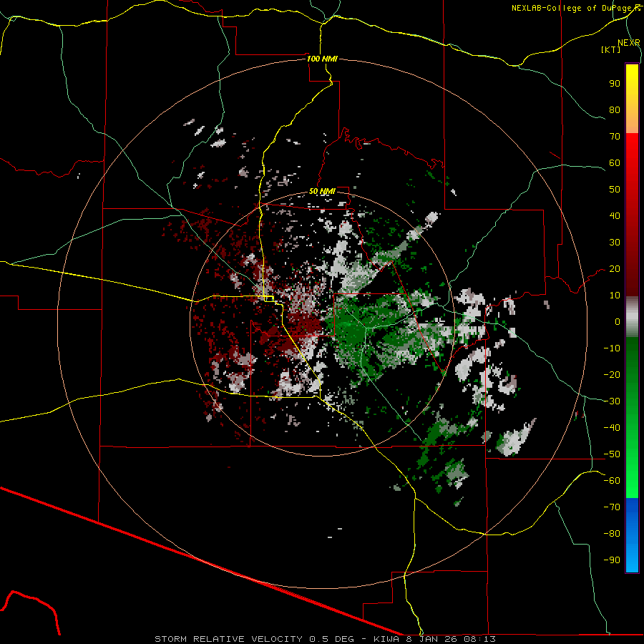Select the 90 value on velocity scale
This screenshot has height=644, width=644.
point(615,84)
